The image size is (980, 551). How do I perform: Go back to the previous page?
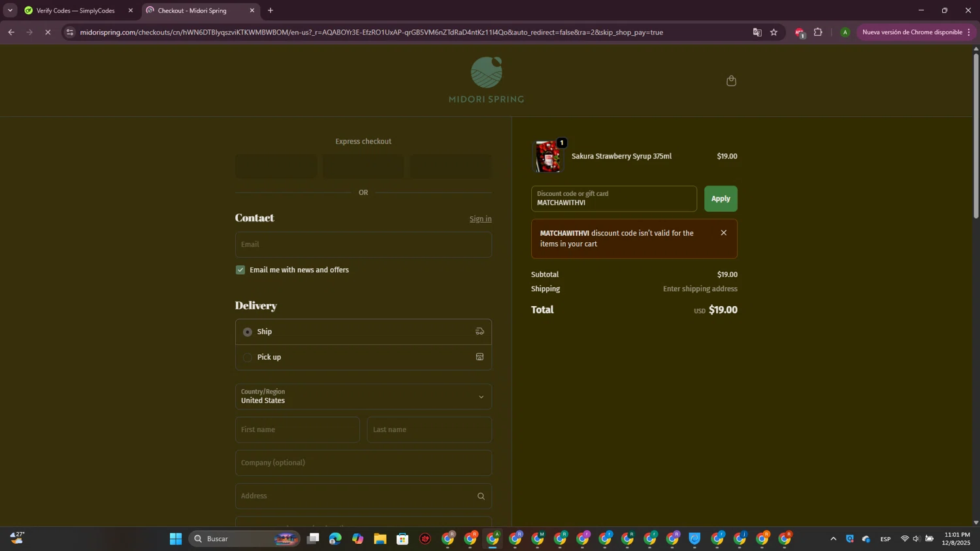pos(11,32)
